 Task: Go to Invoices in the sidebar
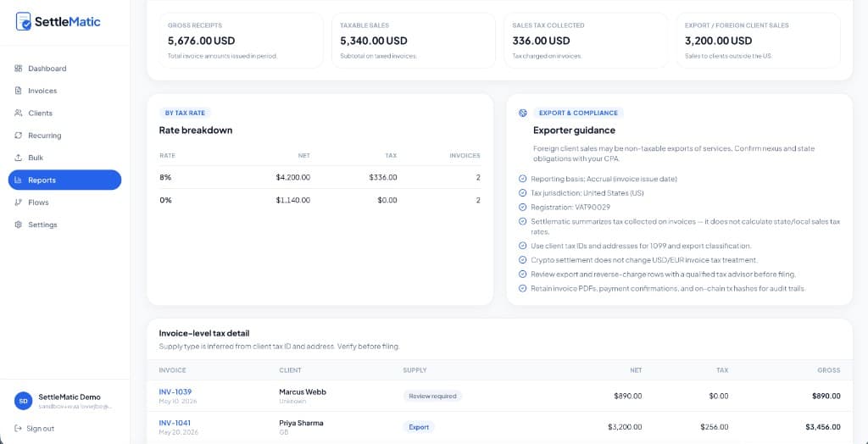64,91
